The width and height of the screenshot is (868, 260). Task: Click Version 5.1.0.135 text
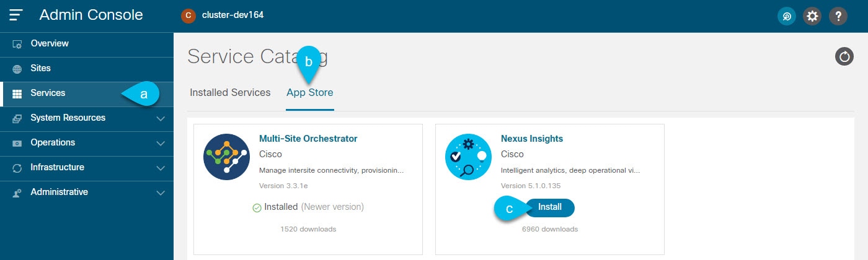point(531,186)
